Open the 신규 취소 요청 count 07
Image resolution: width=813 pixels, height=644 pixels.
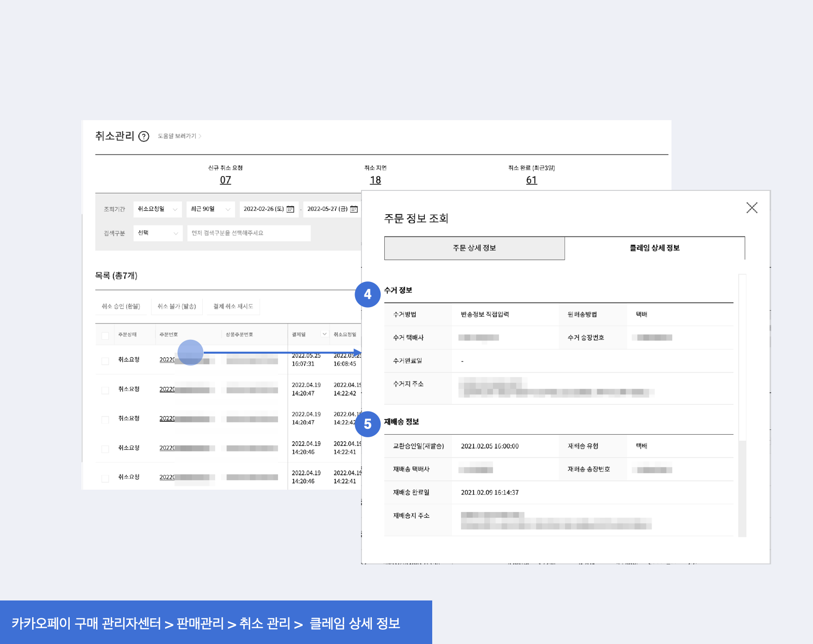coord(226,180)
